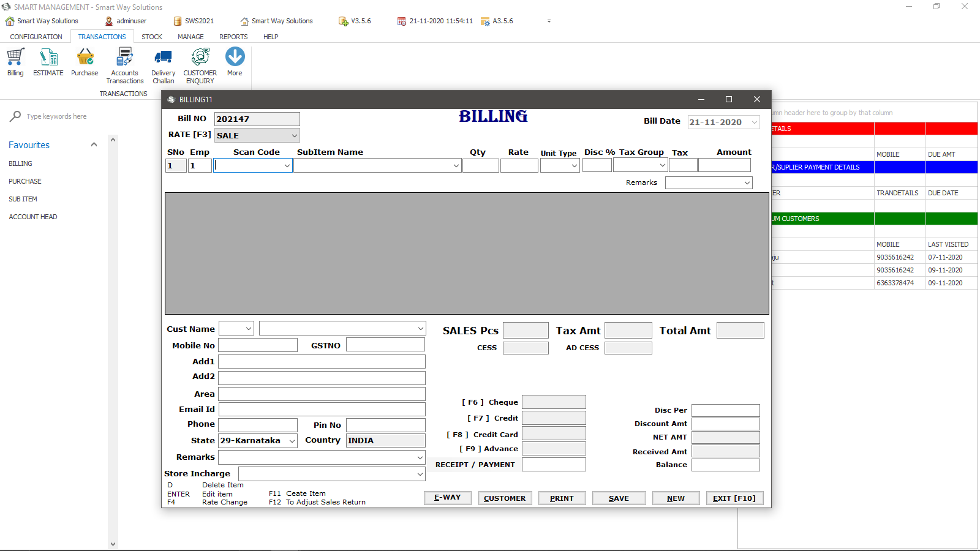Viewport: 980px width, 551px height.
Task: Open the Bill Date picker dropdown
Action: tap(754, 122)
